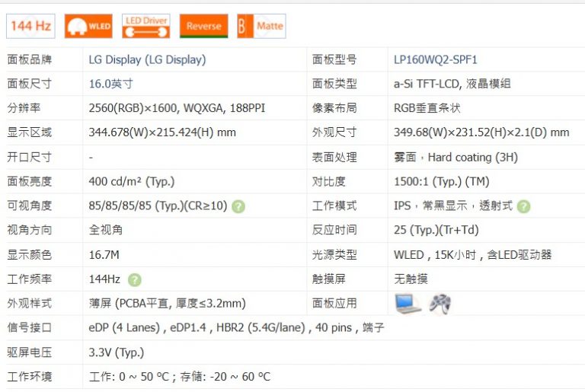
Task: Open help icon beside IPS working mode
Action: (x=523, y=206)
